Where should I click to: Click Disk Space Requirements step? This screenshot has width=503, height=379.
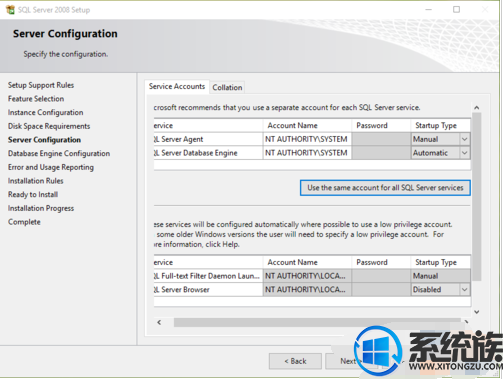[49, 126]
